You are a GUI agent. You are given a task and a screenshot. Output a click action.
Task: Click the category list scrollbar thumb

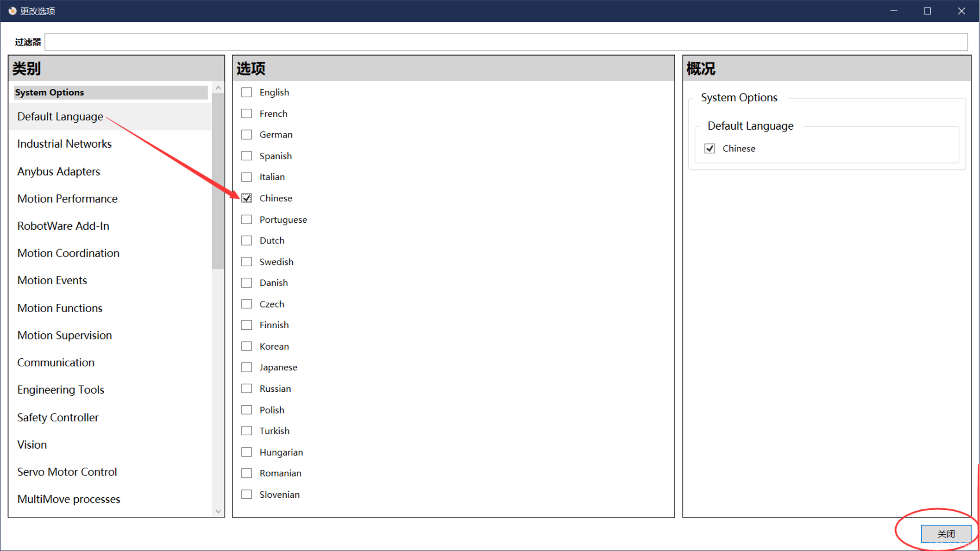tap(218, 181)
